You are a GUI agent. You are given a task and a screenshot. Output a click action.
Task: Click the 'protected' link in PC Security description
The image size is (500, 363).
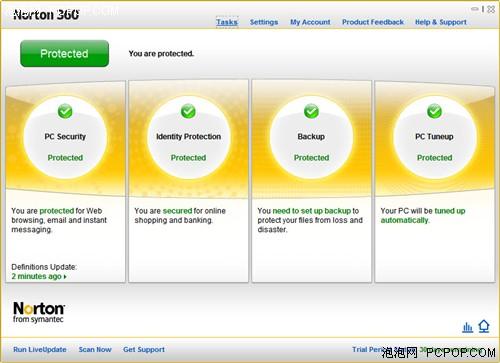tap(57, 211)
